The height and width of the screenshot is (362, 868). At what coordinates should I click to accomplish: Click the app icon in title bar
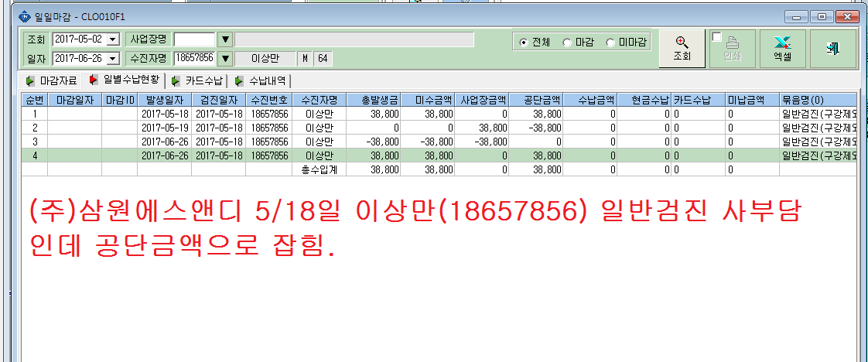(22, 16)
